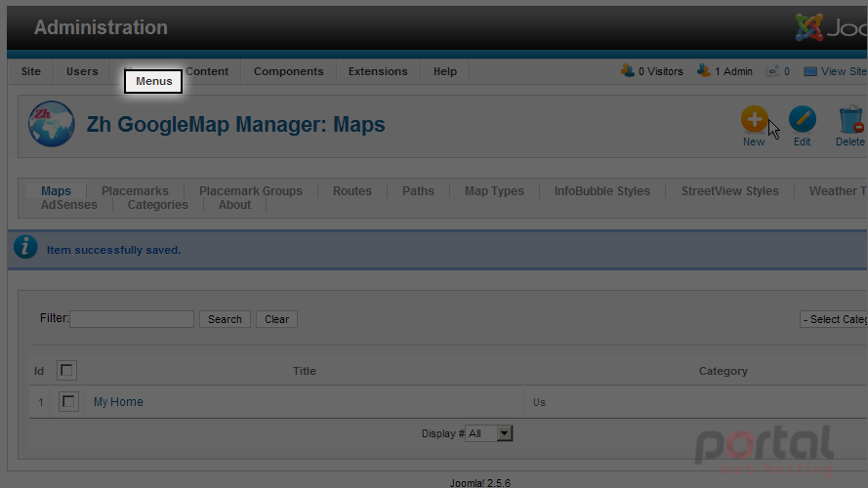
Task: Sort by Title column header
Action: coord(305,371)
